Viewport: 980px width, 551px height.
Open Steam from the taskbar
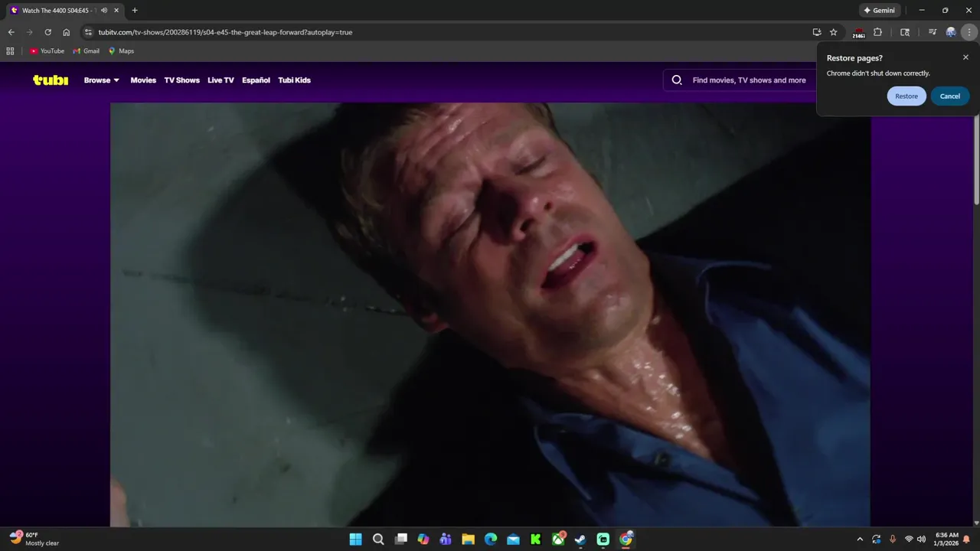click(x=580, y=540)
